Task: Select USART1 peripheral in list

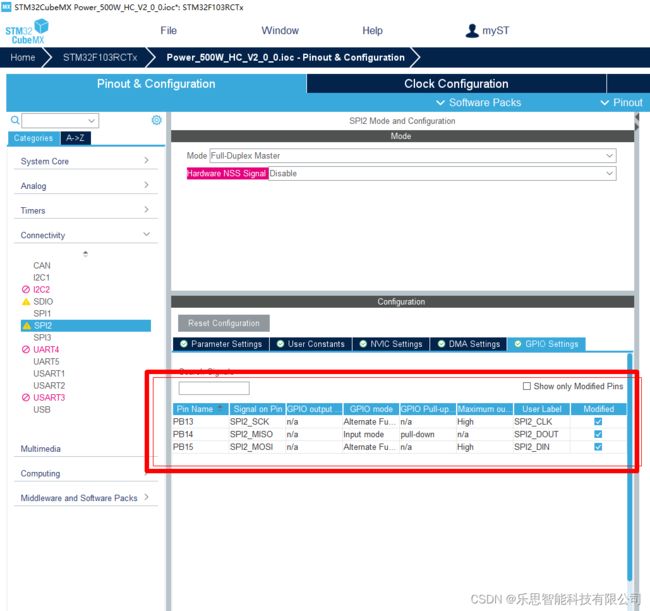Action: [49, 373]
